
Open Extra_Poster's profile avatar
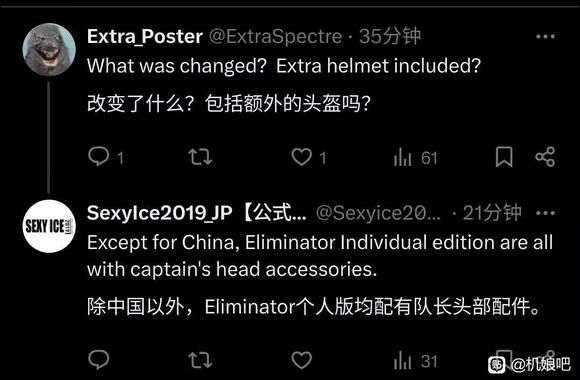click(49, 49)
